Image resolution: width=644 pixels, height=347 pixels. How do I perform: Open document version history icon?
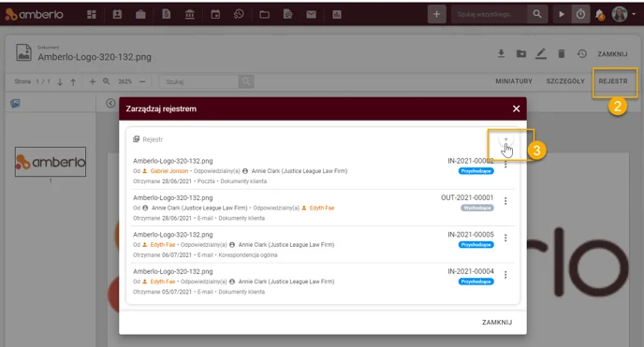click(x=581, y=53)
